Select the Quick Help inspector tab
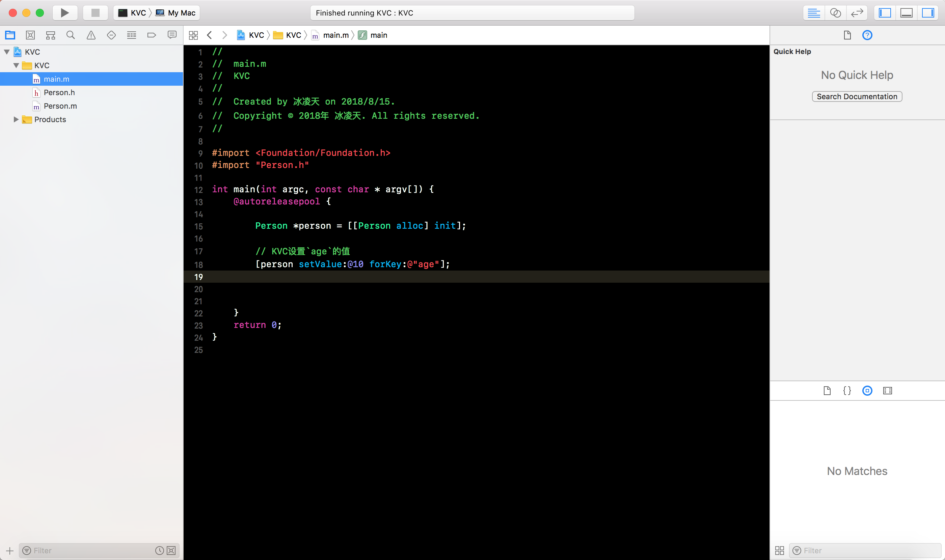 click(867, 35)
